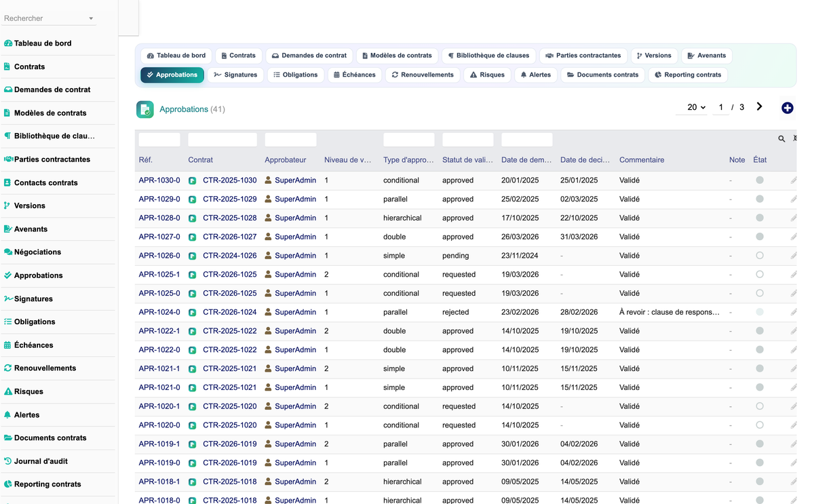Click the Tableau de bord sidebar icon

pos(8,43)
